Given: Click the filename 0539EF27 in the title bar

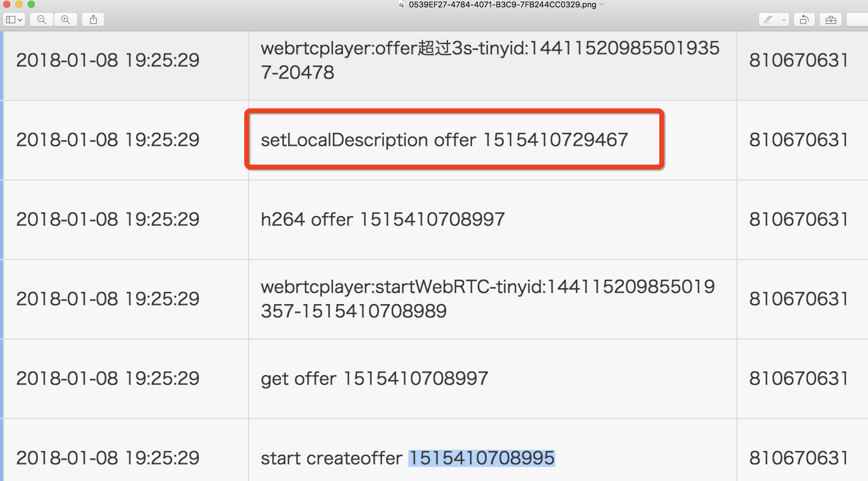Looking at the screenshot, I should click(502, 5).
